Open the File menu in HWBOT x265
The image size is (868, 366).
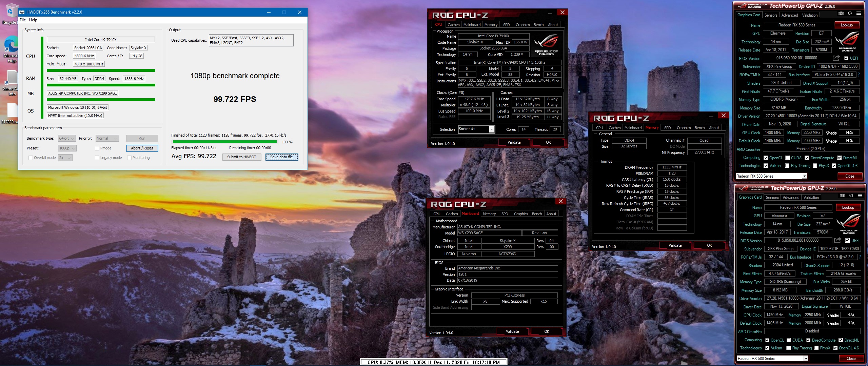[x=23, y=20]
